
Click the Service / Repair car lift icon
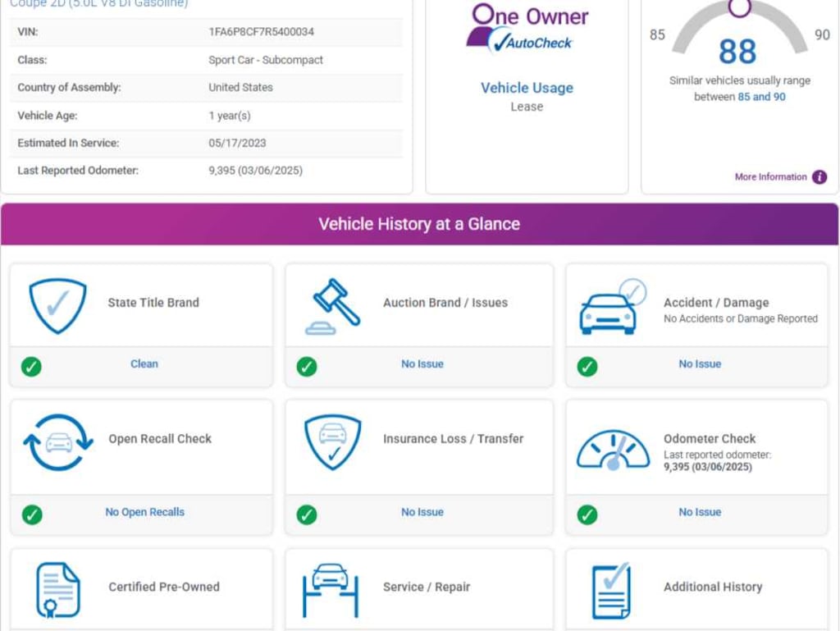[331, 590]
